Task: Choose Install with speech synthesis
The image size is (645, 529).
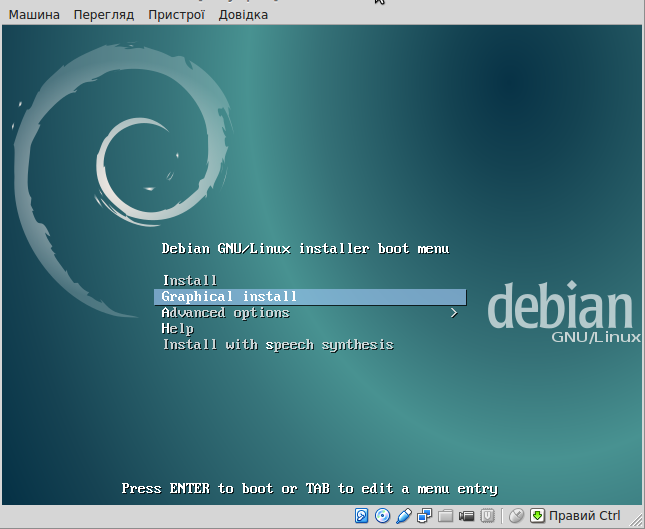Action: 278,345
